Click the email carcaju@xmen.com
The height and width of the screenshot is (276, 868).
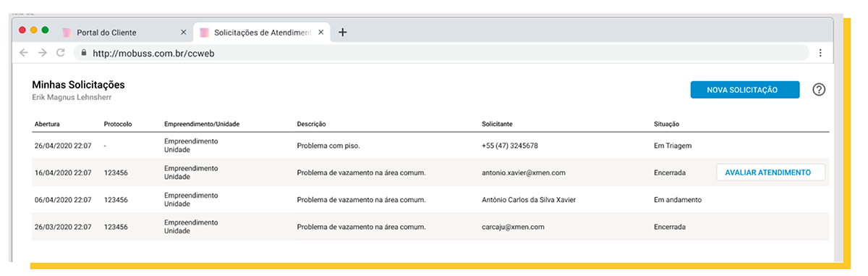click(514, 227)
